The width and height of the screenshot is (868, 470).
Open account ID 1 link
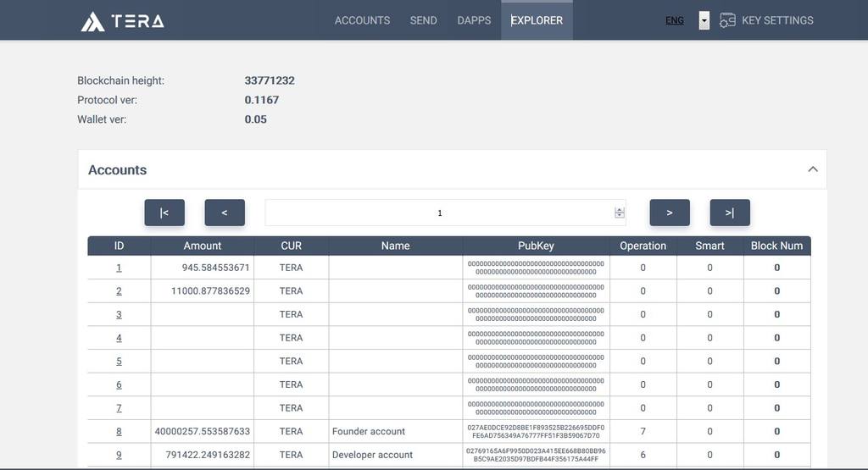[x=119, y=268]
